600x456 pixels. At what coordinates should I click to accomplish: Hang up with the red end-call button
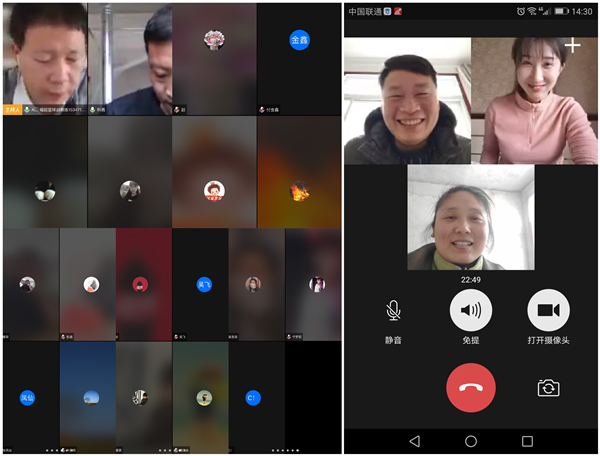pos(470,387)
